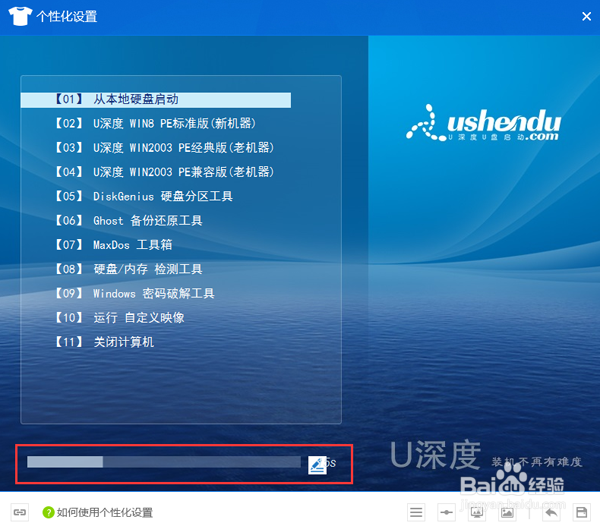Select 【09】Windows 密码破解工具 entry
The height and width of the screenshot is (526, 600).
tap(135, 293)
